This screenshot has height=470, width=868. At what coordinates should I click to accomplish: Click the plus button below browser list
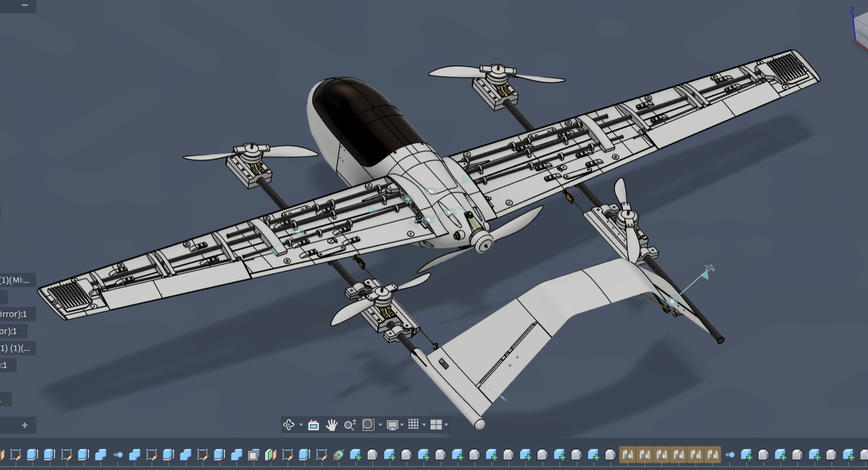coord(24,425)
